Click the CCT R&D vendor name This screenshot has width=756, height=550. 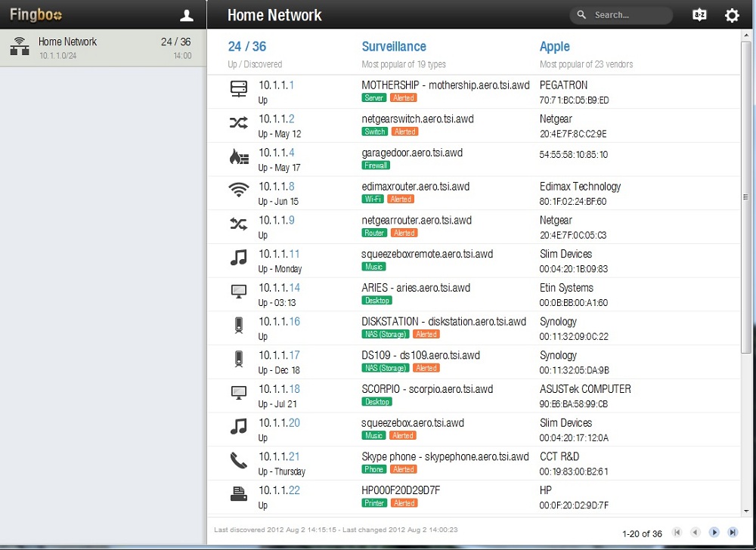click(559, 456)
